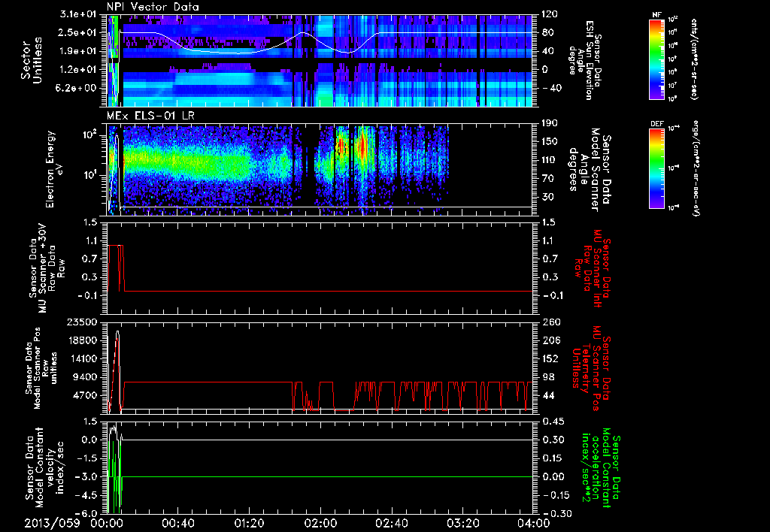This screenshot has width=770, height=532.
Task: Click the NF flux color bar
Action: (656, 59)
